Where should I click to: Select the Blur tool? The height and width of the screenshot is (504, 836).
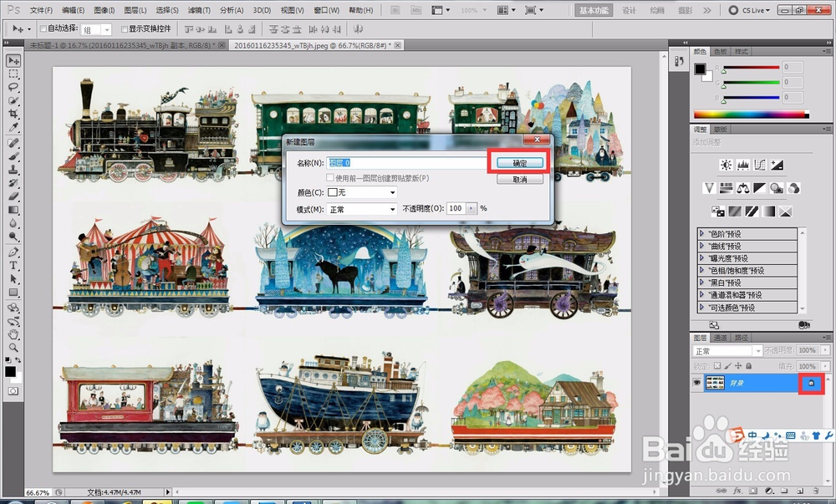pos(13,222)
